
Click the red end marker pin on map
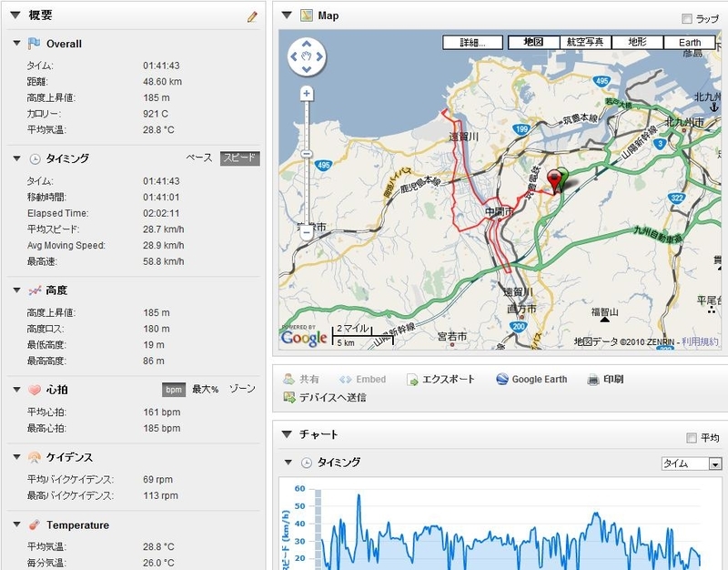tap(553, 181)
